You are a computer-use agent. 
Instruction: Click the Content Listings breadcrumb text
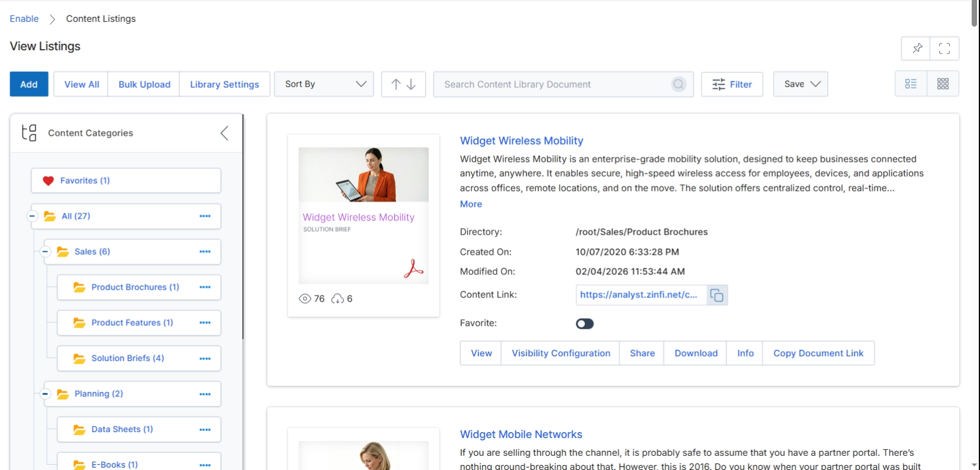click(x=101, y=19)
